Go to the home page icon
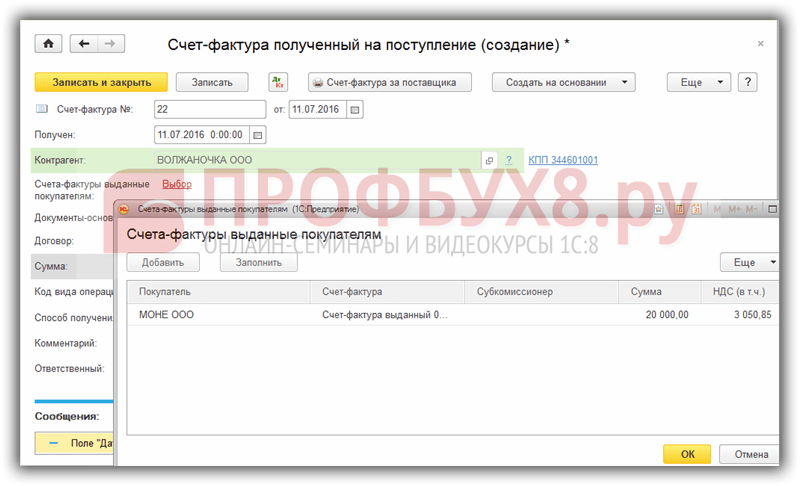Viewport: 800px width, 486px height. coord(48,44)
